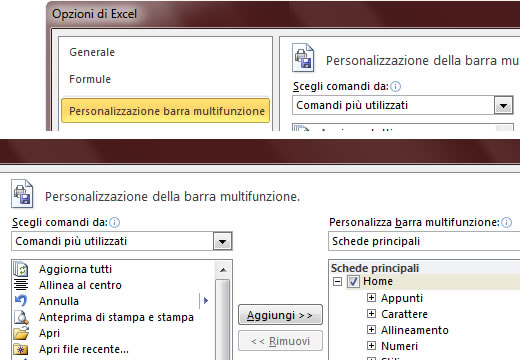
Task: Select the Numeri tree item
Action: pyautogui.click(x=399, y=346)
